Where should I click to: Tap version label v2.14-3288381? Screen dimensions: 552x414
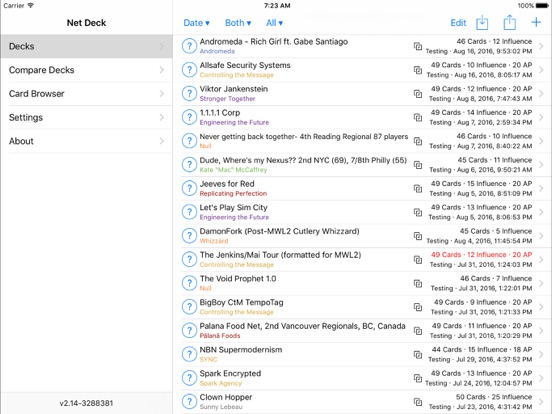[x=86, y=403]
